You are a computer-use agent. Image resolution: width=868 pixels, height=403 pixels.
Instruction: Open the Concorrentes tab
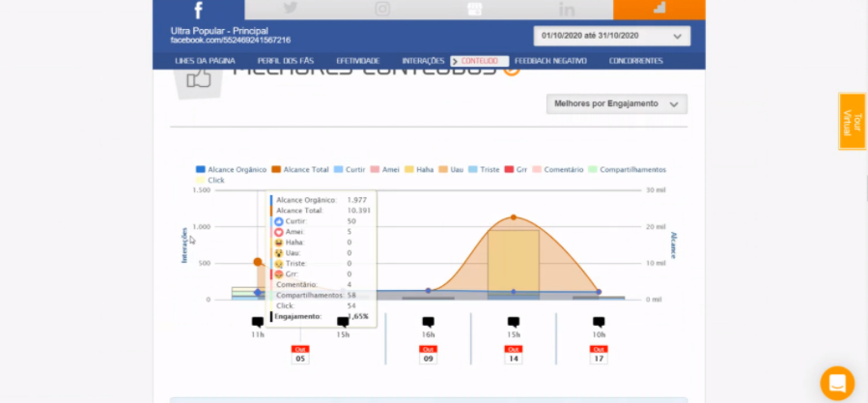click(x=635, y=61)
